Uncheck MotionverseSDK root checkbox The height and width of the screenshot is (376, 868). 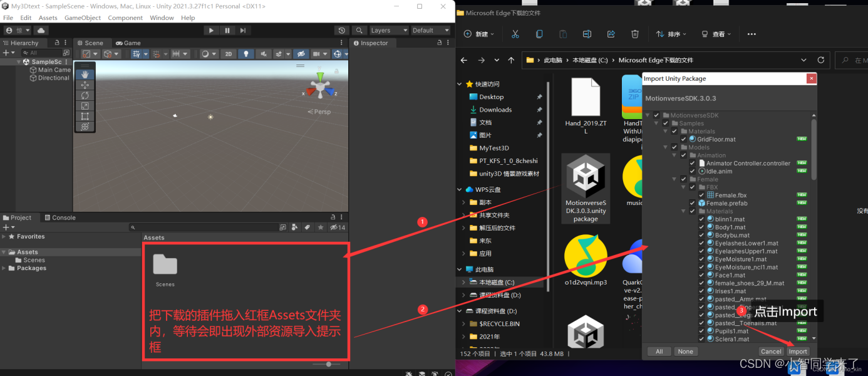pyautogui.click(x=656, y=115)
